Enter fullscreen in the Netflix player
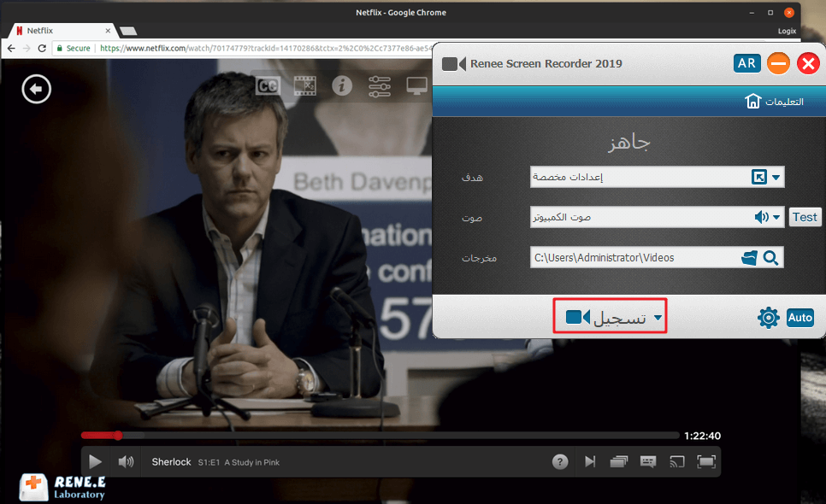 pos(706,462)
